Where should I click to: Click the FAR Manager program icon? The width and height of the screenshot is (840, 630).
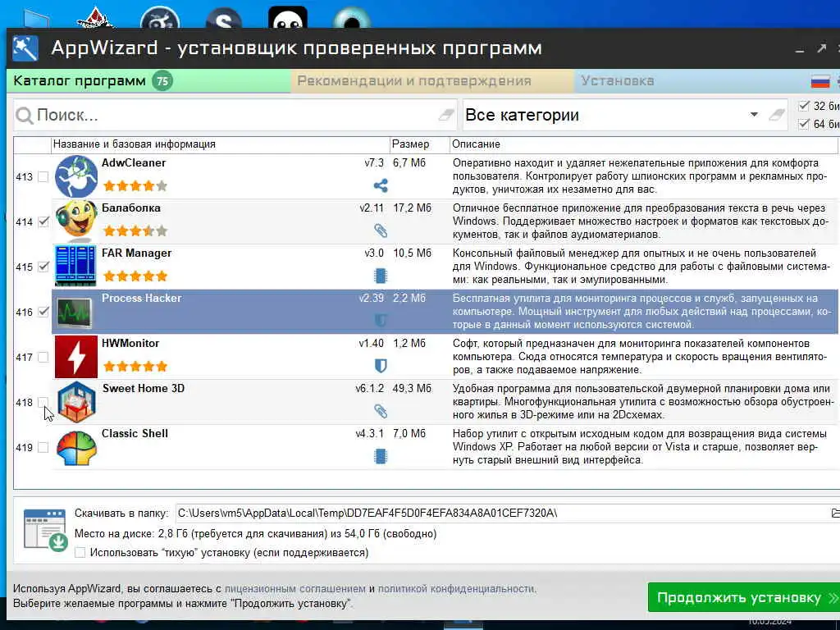click(x=75, y=267)
